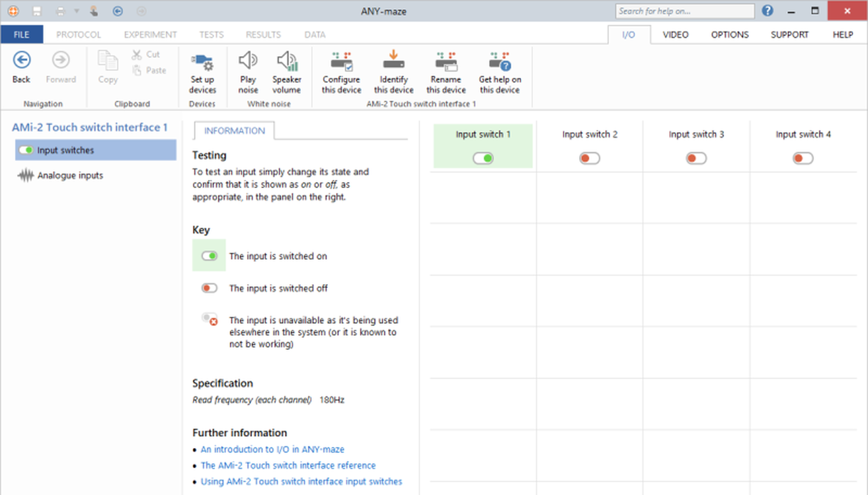
Task: Open 'An introduction to I/O in ANY-maze' link
Action: tap(272, 449)
